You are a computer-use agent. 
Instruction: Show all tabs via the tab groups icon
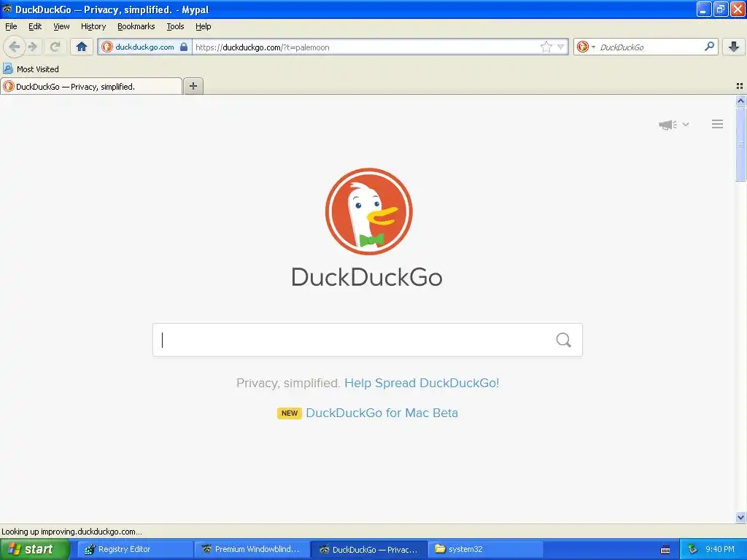tap(740, 86)
